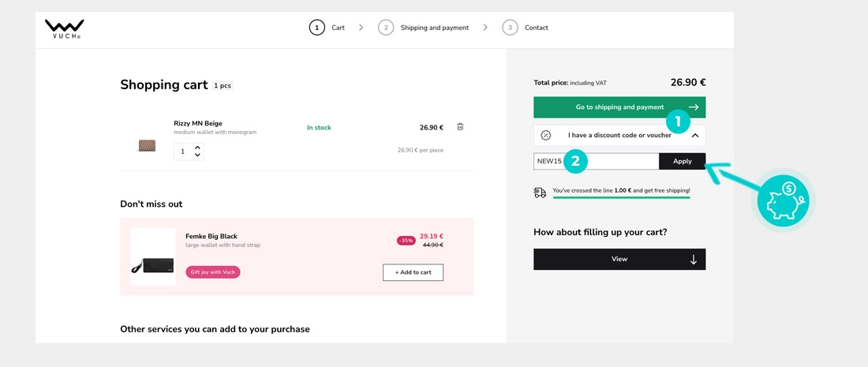Image resolution: width=868 pixels, height=367 pixels.
Task: Open the Femke Big Black product image
Action: [x=152, y=257]
